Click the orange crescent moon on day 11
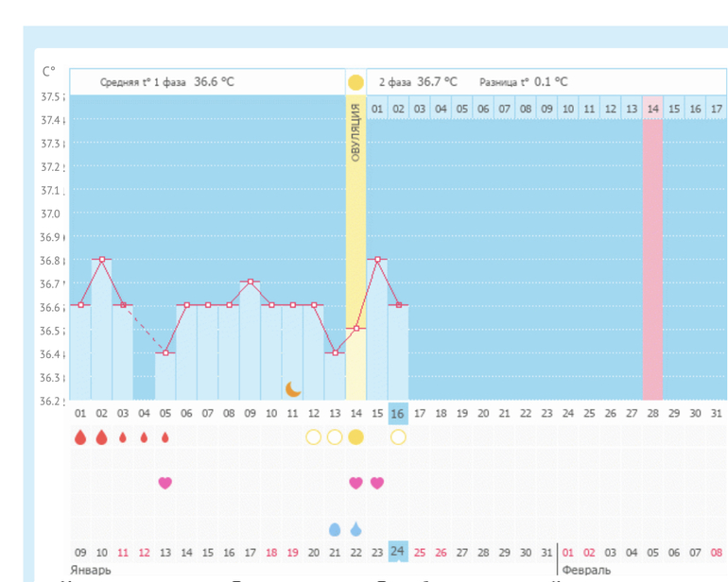The width and height of the screenshot is (728, 582). [293, 388]
